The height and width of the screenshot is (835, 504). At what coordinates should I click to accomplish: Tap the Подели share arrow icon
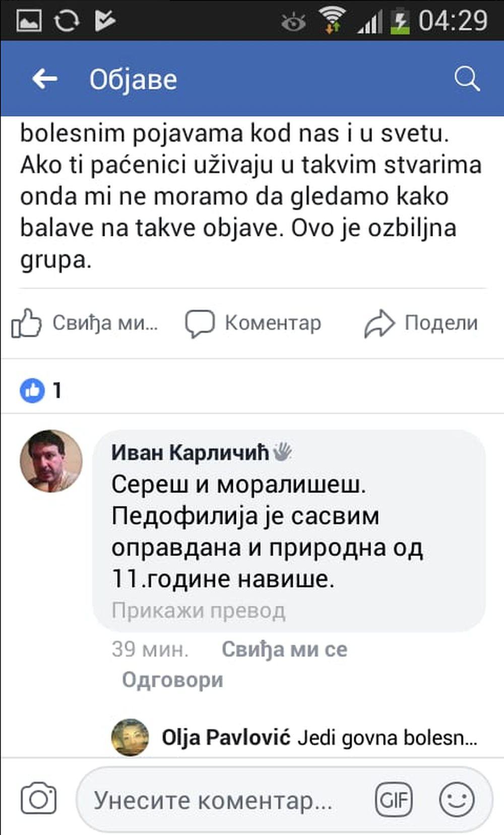click(x=379, y=323)
